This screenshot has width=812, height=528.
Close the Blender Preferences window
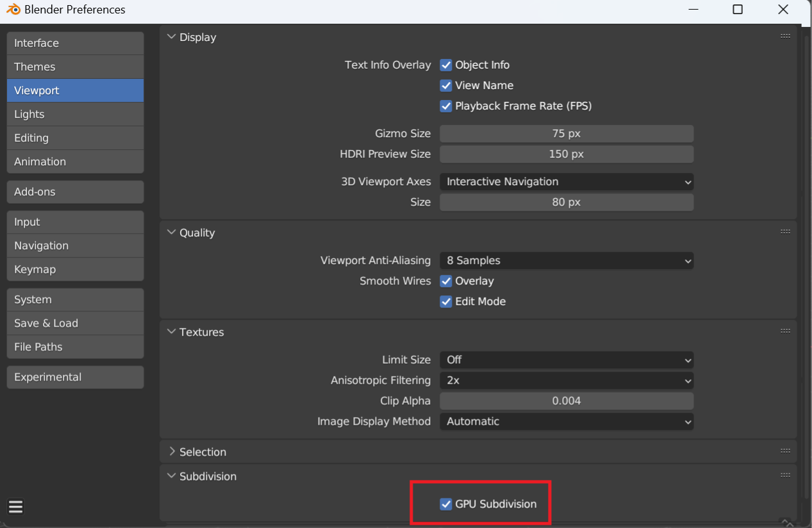pos(783,10)
